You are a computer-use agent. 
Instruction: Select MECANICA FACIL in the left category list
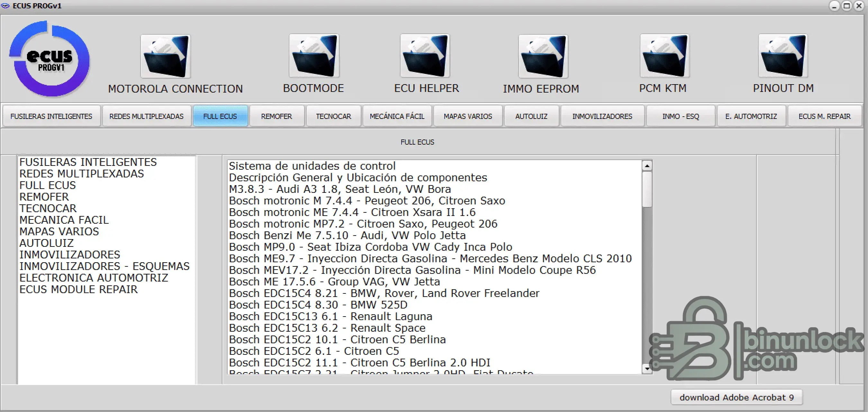coord(64,220)
